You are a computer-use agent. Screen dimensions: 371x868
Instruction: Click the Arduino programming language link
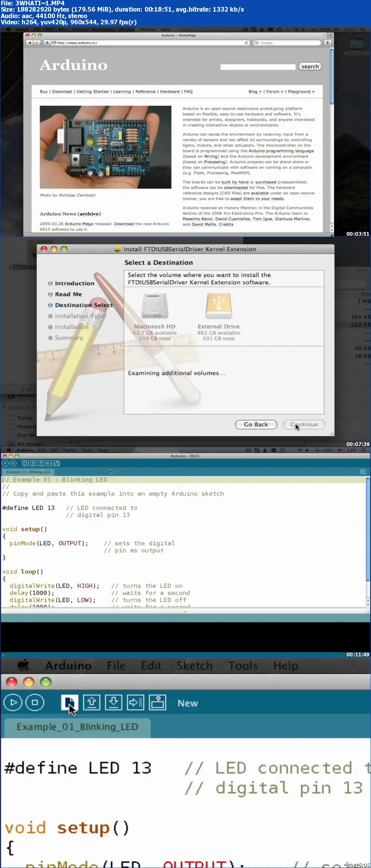[x=281, y=151]
